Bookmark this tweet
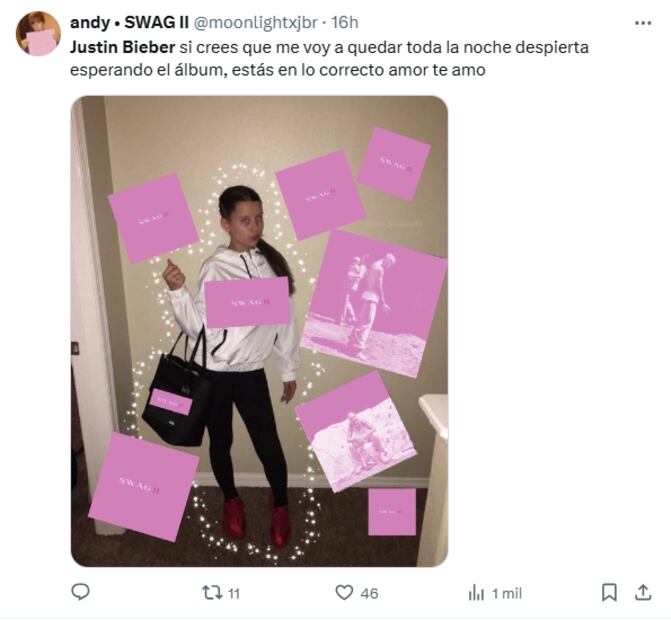671x620 pixels. click(x=609, y=593)
